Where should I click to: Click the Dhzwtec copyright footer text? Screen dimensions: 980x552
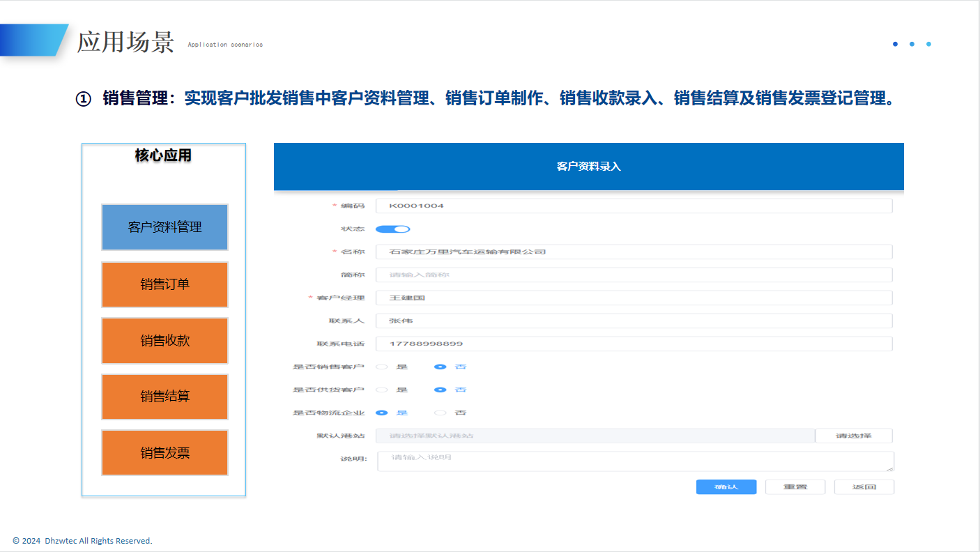pos(82,541)
